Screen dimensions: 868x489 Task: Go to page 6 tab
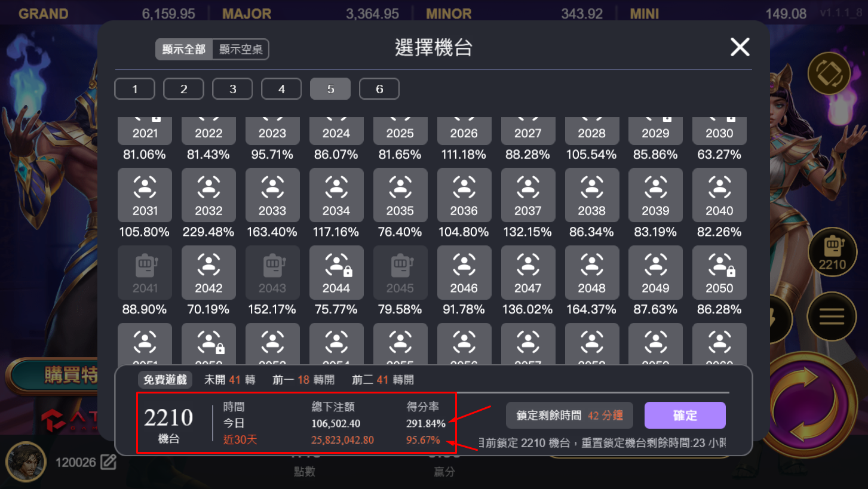379,89
